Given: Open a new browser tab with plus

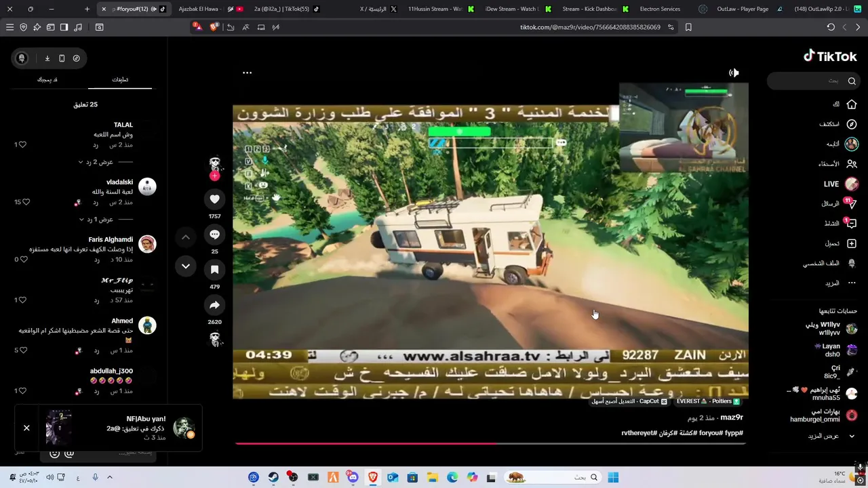Looking at the screenshot, I should coord(87,9).
